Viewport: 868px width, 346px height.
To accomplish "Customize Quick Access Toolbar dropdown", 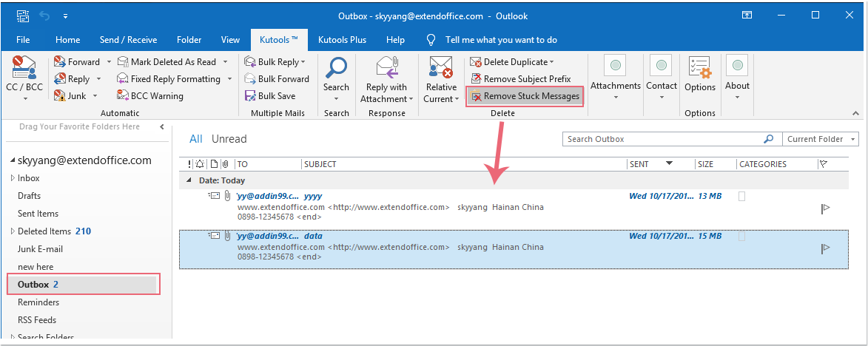I will point(65,16).
